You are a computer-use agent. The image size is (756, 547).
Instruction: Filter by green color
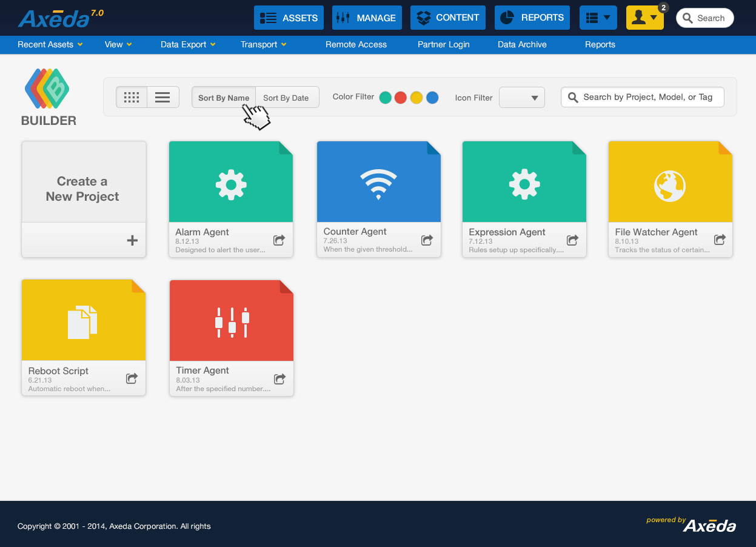pyautogui.click(x=385, y=98)
